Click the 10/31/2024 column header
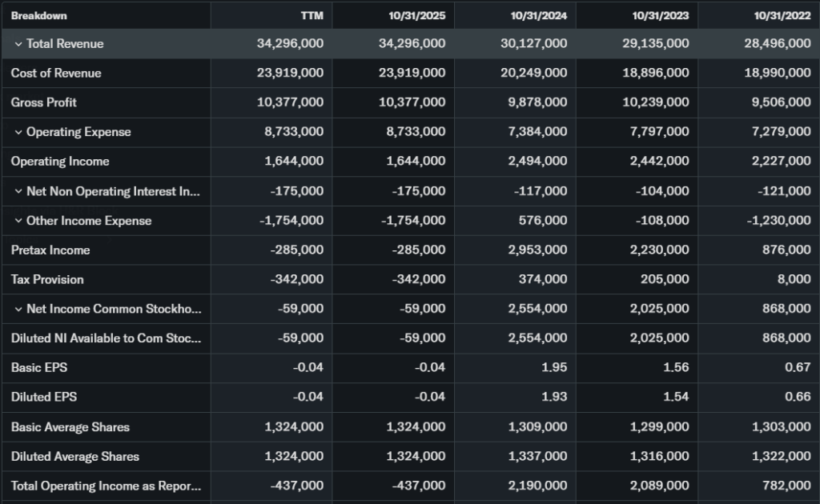 [x=539, y=16]
